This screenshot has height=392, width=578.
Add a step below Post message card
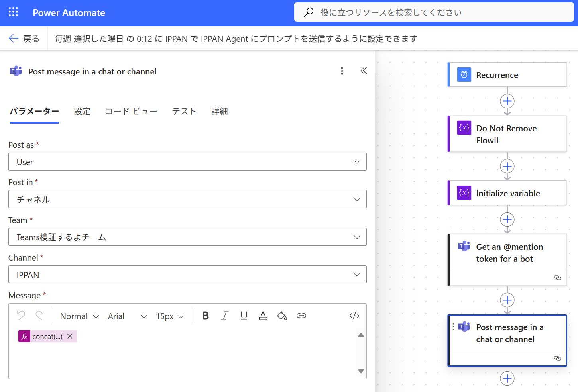click(507, 378)
